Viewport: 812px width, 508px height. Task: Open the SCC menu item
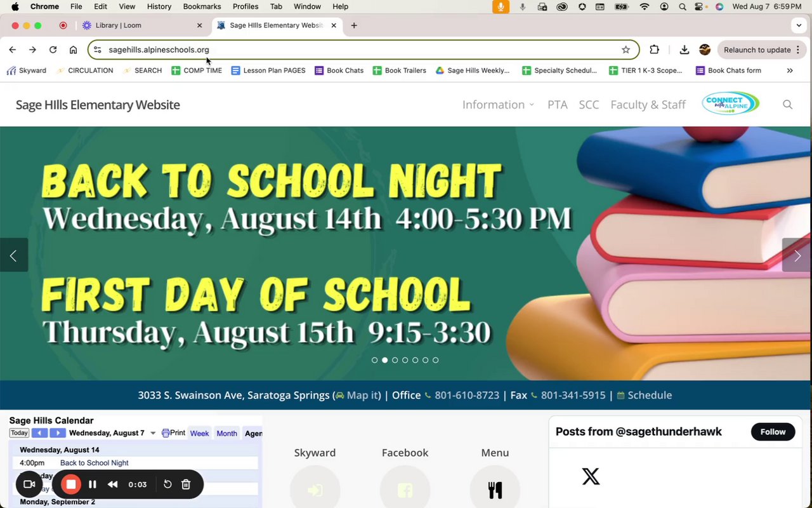(589, 105)
